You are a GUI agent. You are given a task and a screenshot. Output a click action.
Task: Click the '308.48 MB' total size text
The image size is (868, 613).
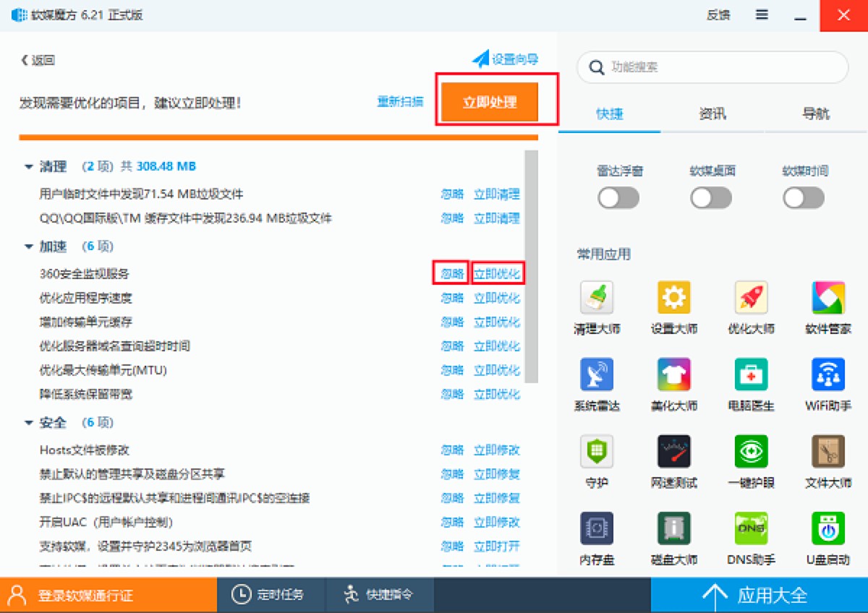click(x=166, y=166)
